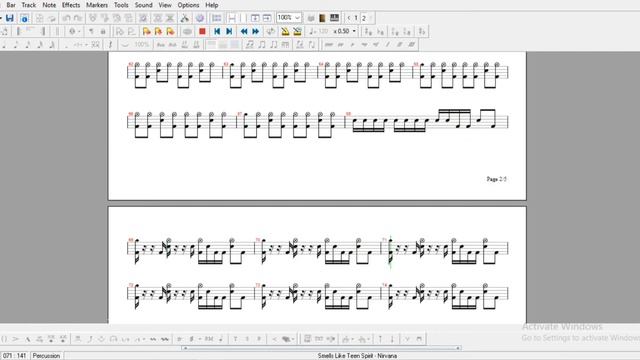This screenshot has width=640, height=360.
Task: Open the Sound menu
Action: (x=143, y=5)
